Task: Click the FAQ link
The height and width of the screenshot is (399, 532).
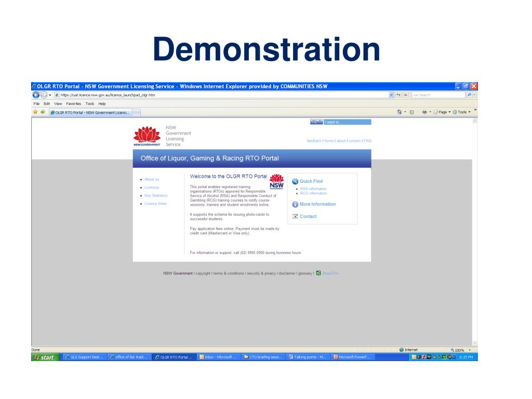Action: [367, 141]
